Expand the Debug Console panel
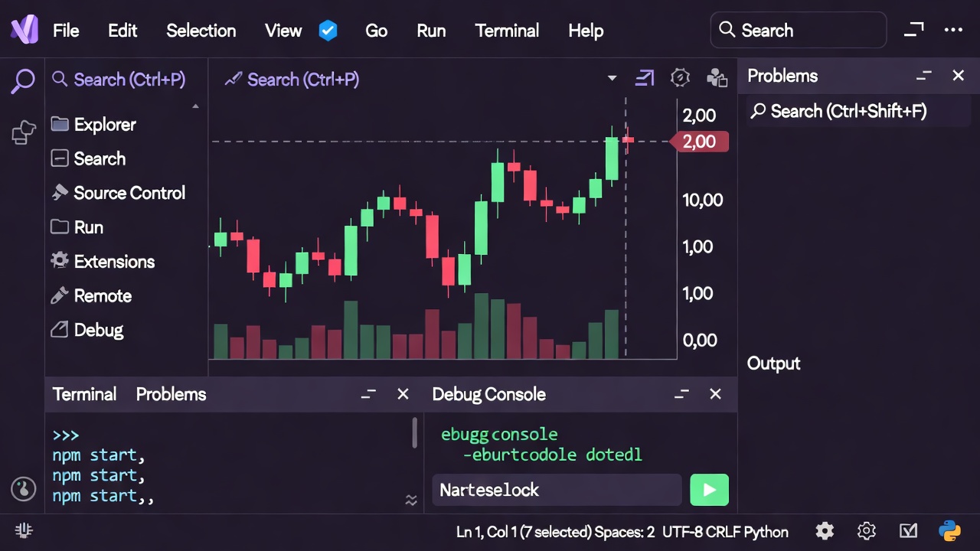Viewport: 980px width, 551px height. [681, 393]
